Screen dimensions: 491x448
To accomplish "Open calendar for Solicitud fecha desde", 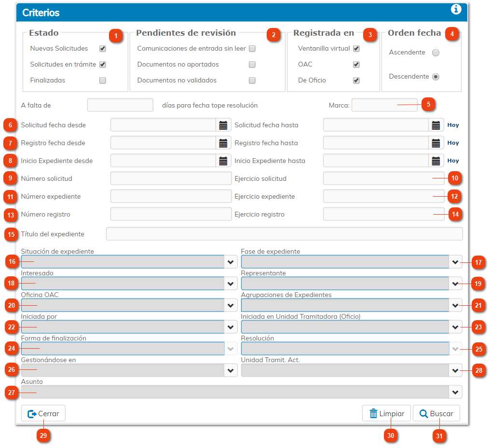I will [x=223, y=125].
